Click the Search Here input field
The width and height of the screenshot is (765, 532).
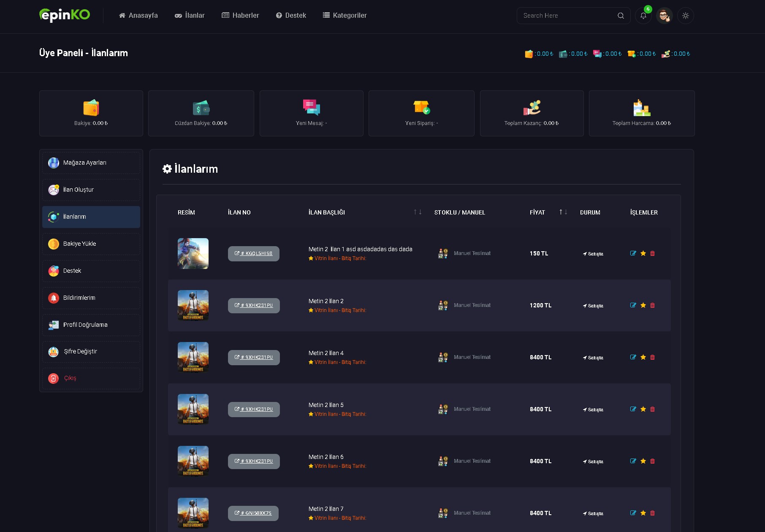click(x=568, y=16)
